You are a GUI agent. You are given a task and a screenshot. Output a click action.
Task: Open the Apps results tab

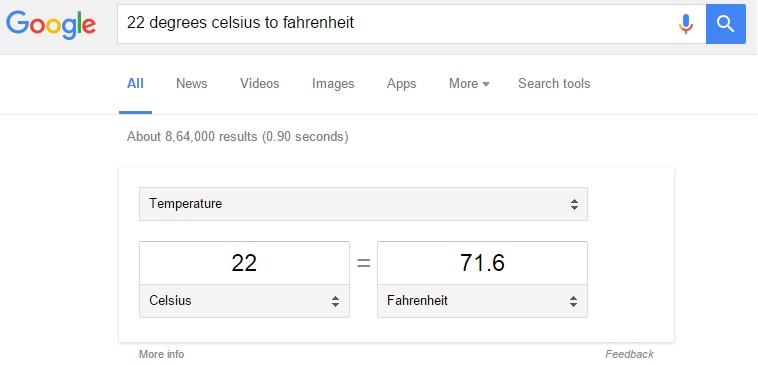click(401, 84)
